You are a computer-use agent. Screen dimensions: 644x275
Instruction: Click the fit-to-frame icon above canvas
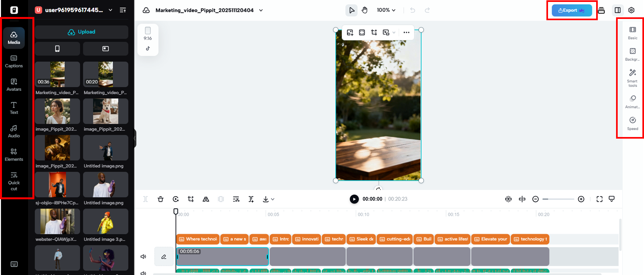pos(362,32)
